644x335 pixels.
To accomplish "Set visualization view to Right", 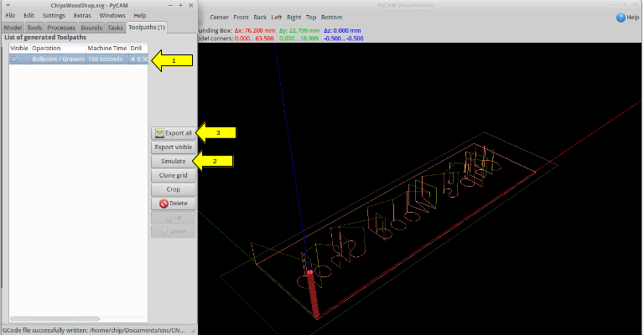I will pyautogui.click(x=294, y=18).
